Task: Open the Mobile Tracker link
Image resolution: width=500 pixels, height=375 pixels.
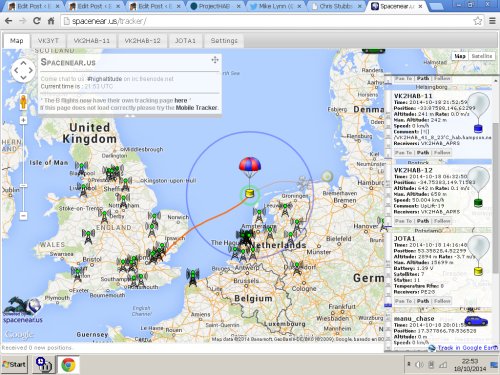Action: click(196, 108)
